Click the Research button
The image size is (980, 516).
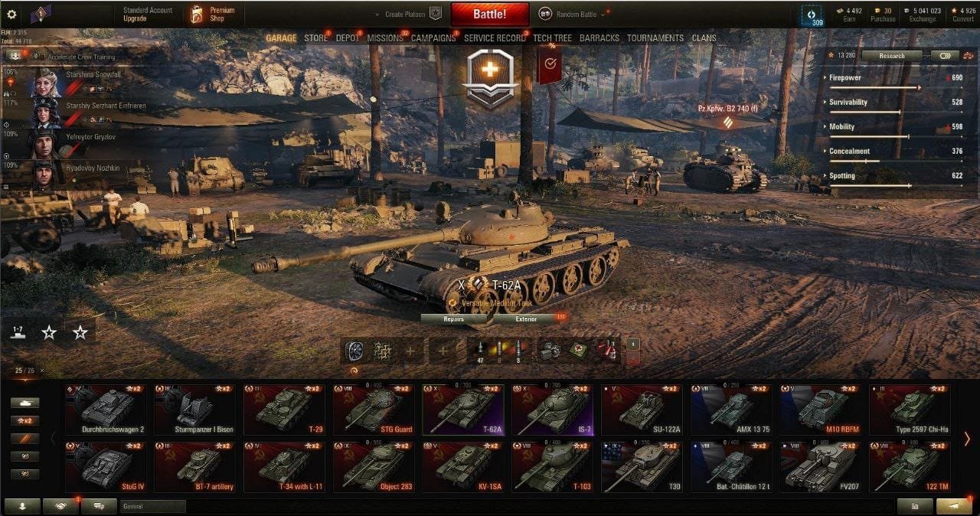click(x=892, y=55)
